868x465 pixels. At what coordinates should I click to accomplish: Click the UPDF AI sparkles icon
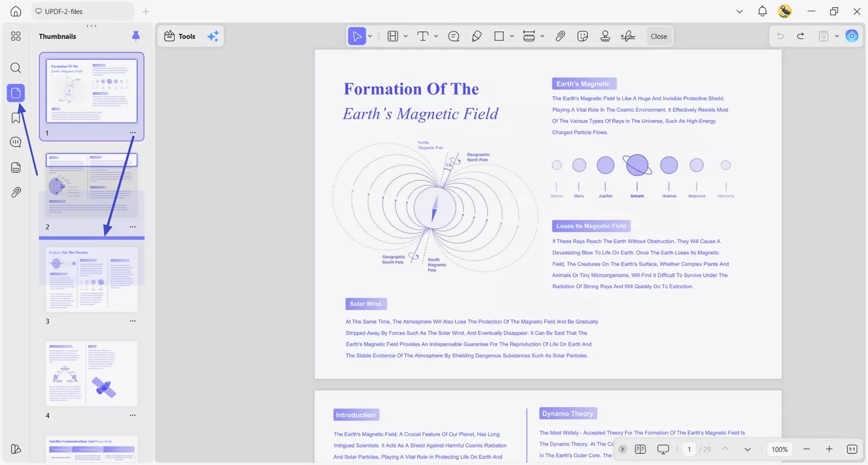pyautogui.click(x=213, y=36)
